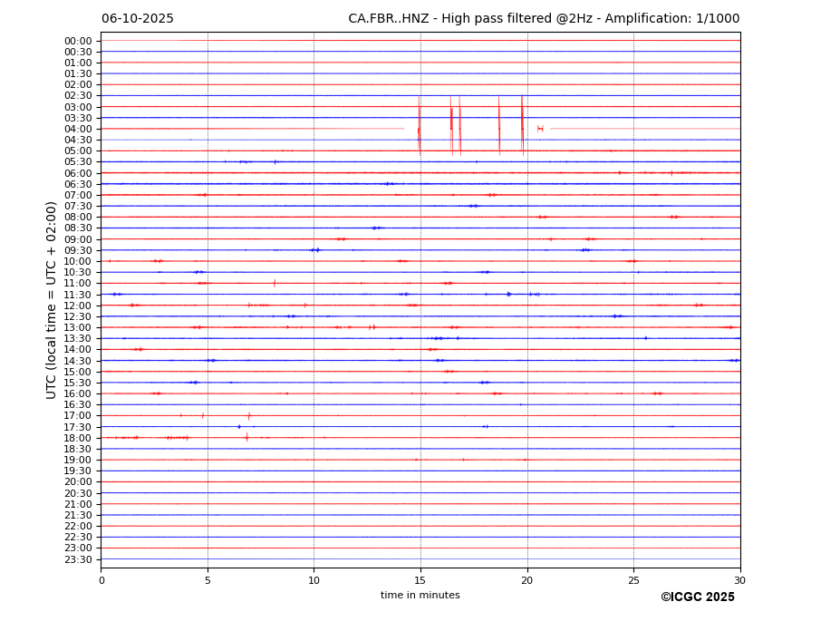This screenshot has width=840, height=631.
Task: Click the CA.FBR..HNZ station name in title
Action: point(386,19)
